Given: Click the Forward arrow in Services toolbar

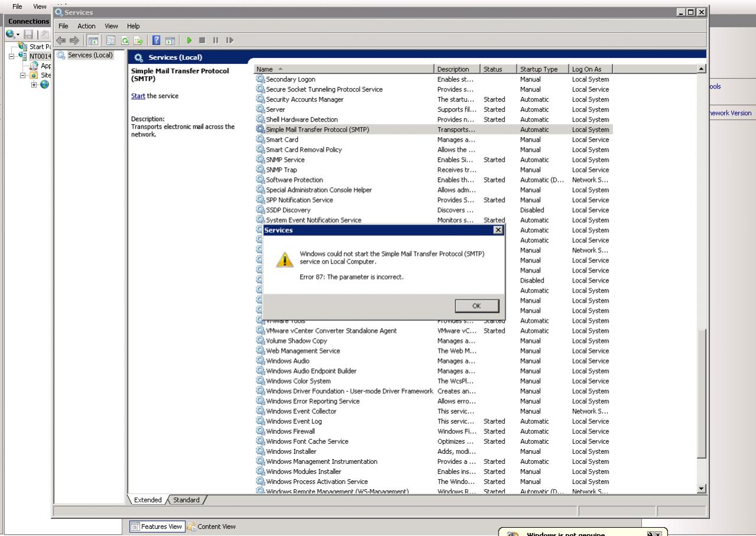Looking at the screenshot, I should tap(74, 40).
